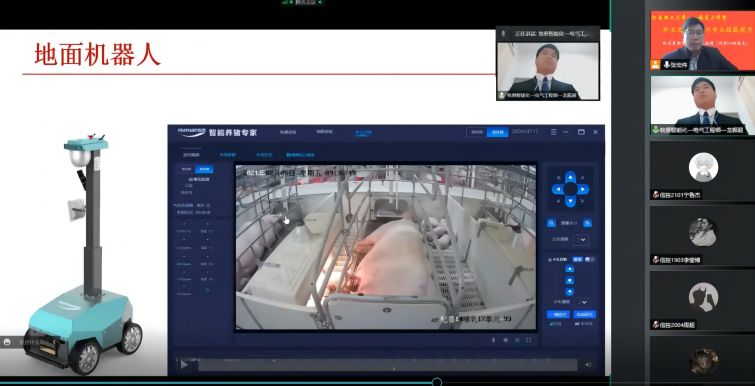755x386 pixels.
Task: Expand the dropdown below the zoom magnifiers
Action: click(x=583, y=239)
